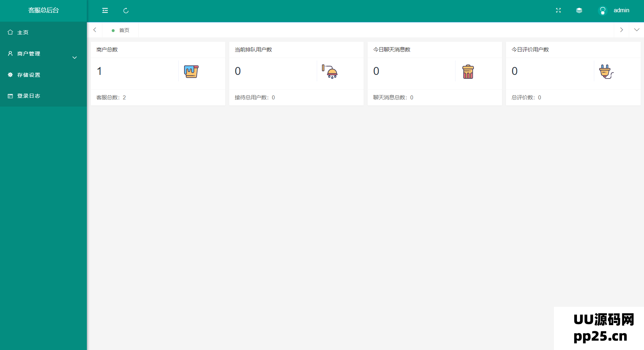644x350 pixels.
Task: Click the admin avatar icon
Action: click(x=603, y=10)
